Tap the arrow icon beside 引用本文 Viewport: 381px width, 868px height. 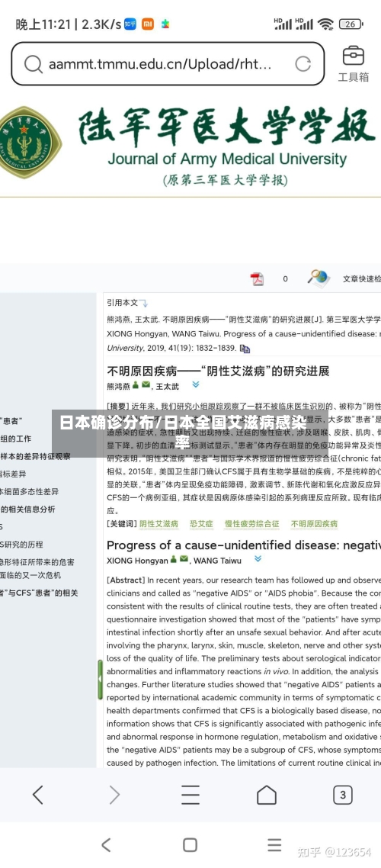[144, 304]
